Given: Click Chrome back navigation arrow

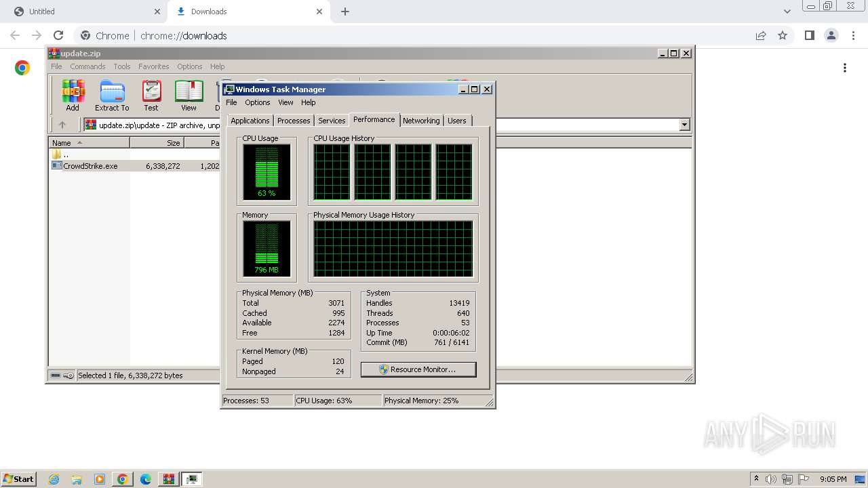Looking at the screenshot, I should 15,35.
